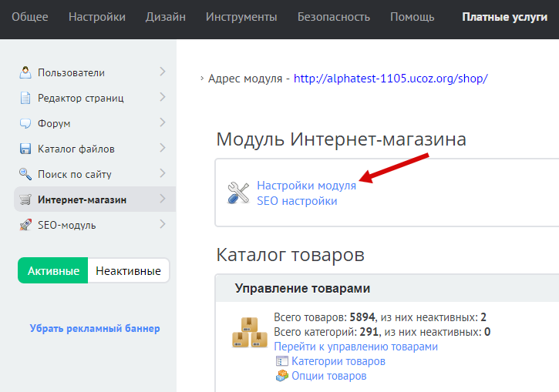559x392 pixels.
Task: Click the product boxes icon
Action: pyautogui.click(x=250, y=331)
